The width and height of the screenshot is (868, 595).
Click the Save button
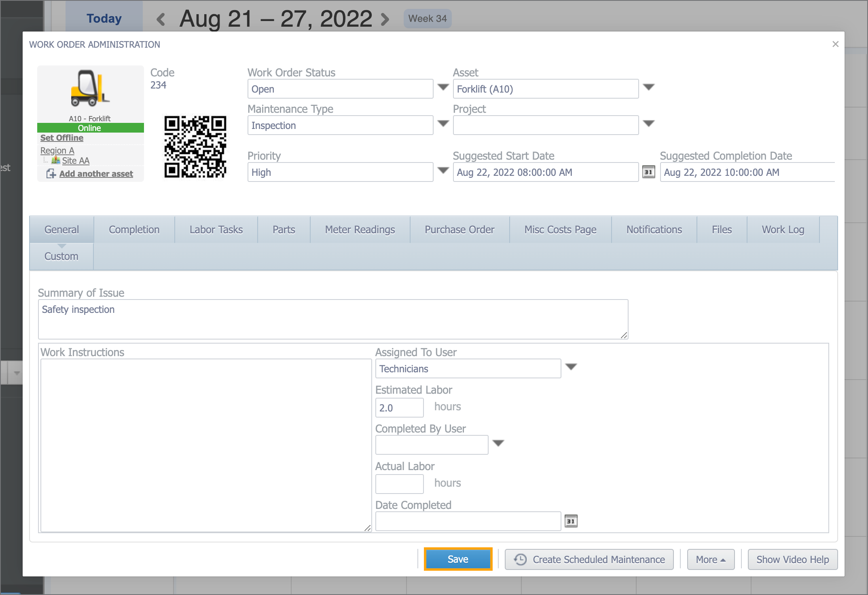(x=458, y=559)
